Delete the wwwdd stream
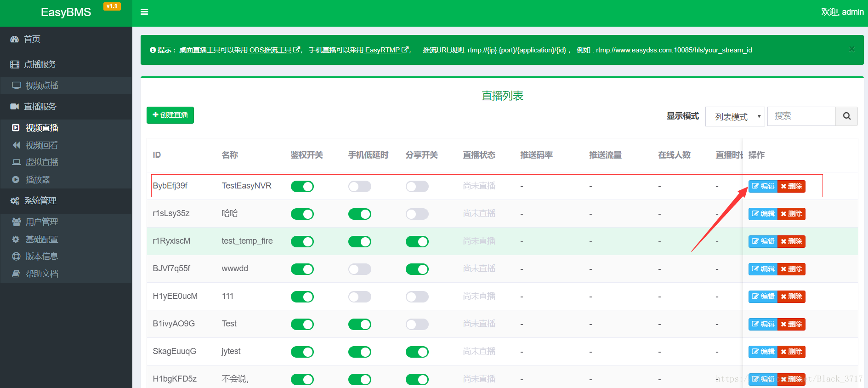 point(791,269)
